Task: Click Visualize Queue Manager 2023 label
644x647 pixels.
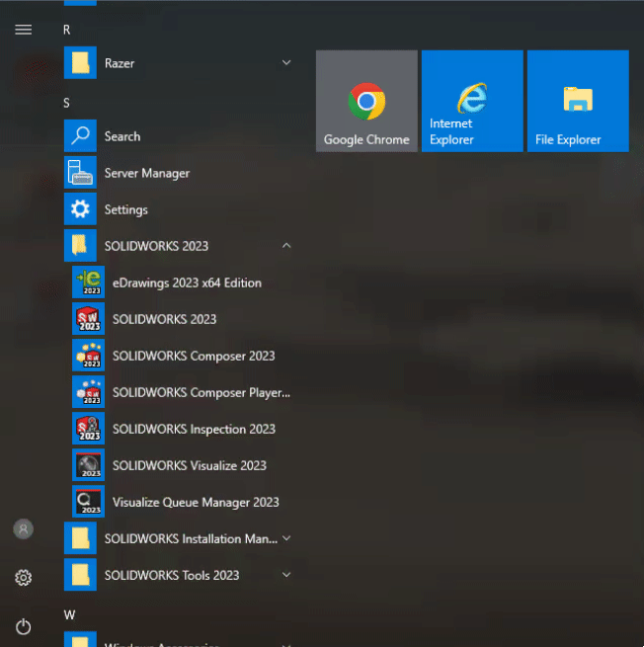Action: pyautogui.click(x=196, y=503)
